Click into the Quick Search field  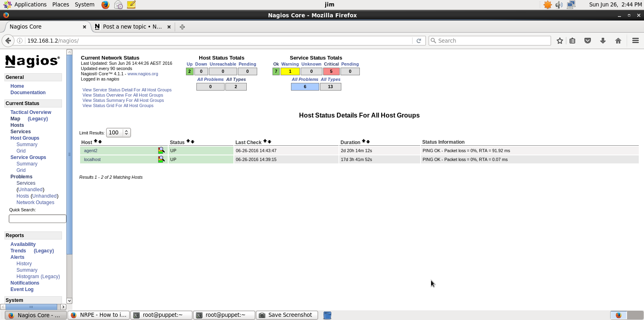37,219
